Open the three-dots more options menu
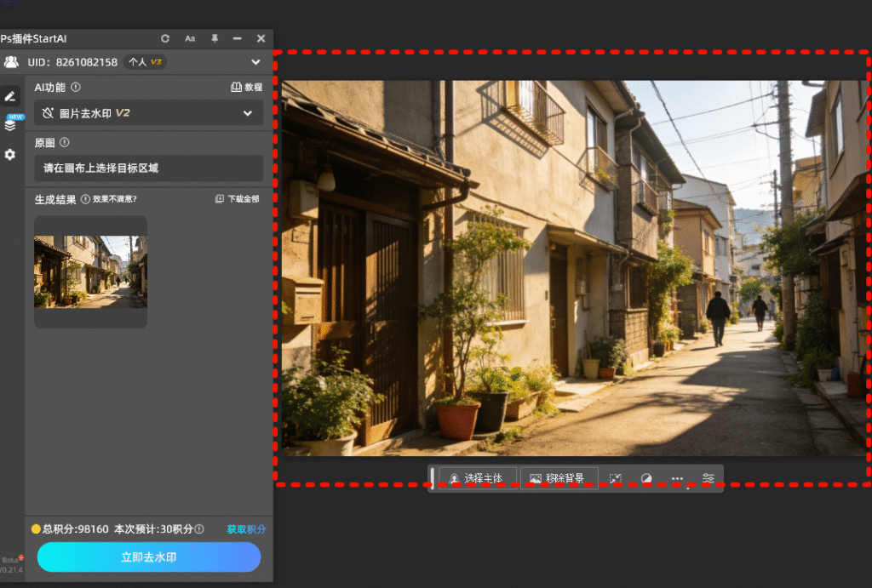The height and width of the screenshot is (588, 872). pos(677,478)
